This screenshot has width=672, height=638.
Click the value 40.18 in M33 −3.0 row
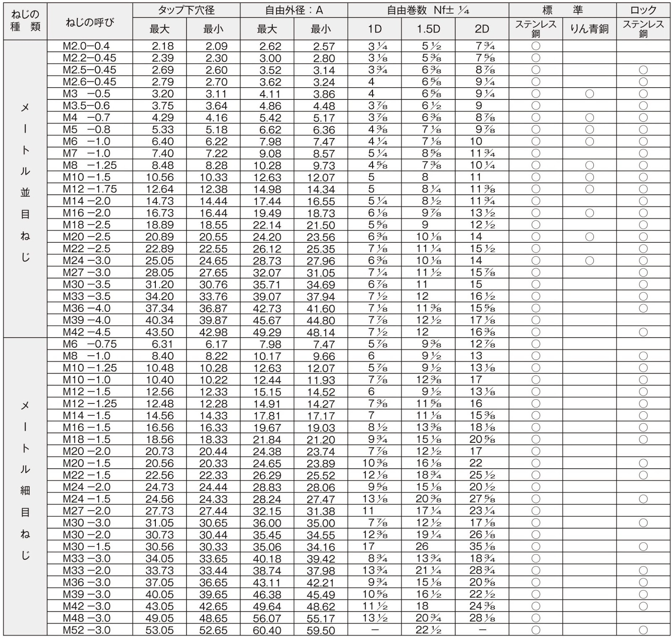pyautogui.click(x=267, y=559)
